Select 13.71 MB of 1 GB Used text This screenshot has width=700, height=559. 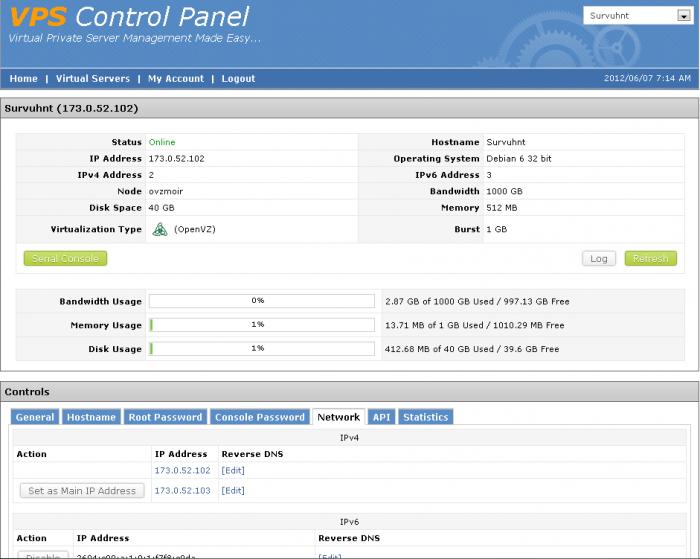pyautogui.click(x=434, y=325)
